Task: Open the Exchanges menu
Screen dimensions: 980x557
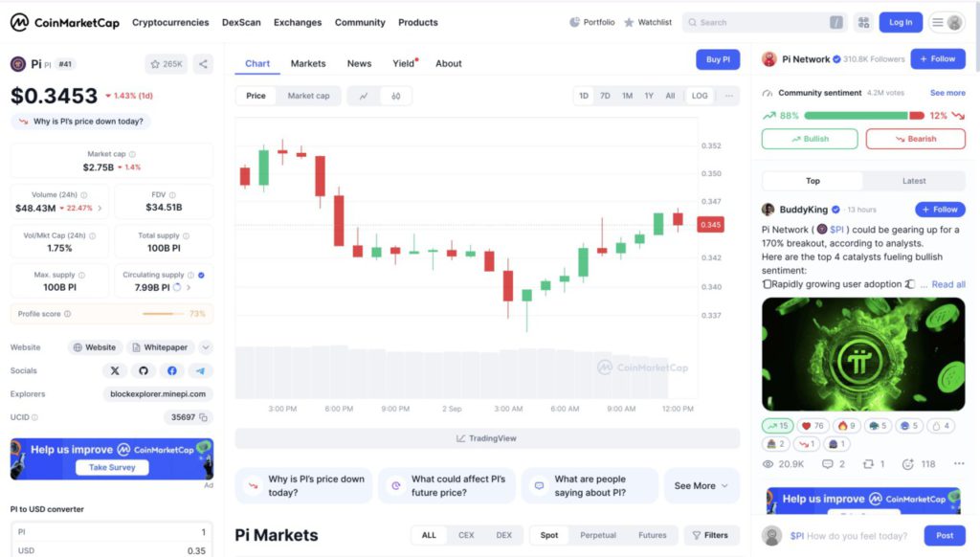Action: coord(298,22)
